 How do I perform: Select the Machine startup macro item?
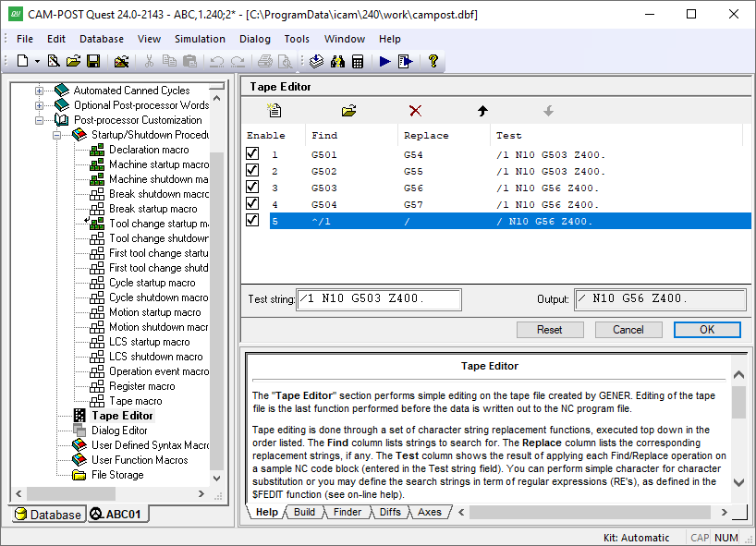(x=159, y=164)
